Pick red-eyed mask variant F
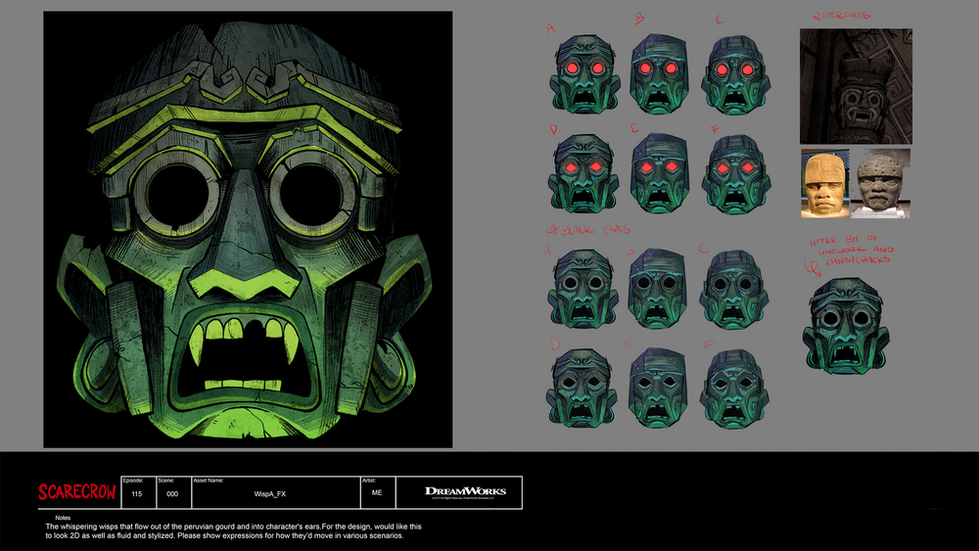The height and width of the screenshot is (551, 979). coord(735,172)
